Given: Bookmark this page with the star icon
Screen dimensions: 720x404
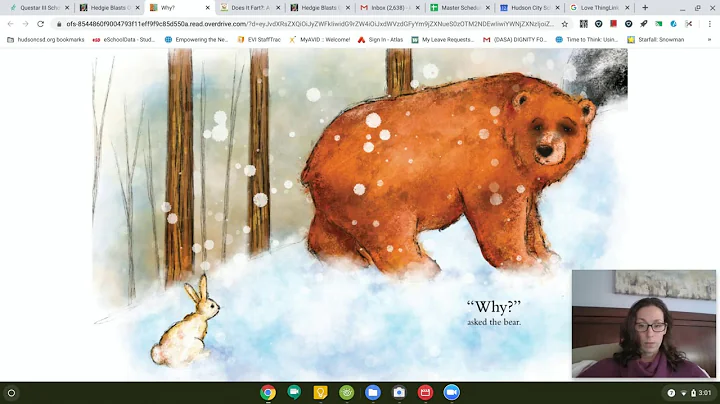Looking at the screenshot, I should pyautogui.click(x=565, y=24).
